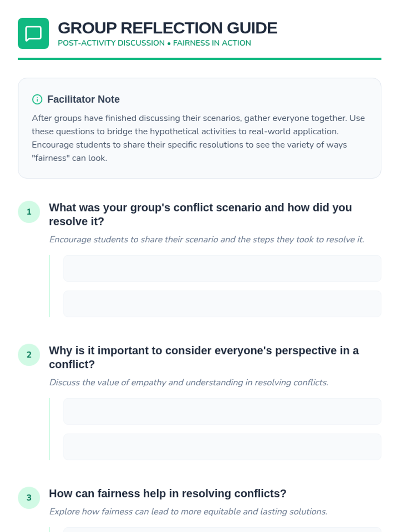Click the Facilitator Note heading
This screenshot has height=532, width=399.
pyautogui.click(x=83, y=99)
